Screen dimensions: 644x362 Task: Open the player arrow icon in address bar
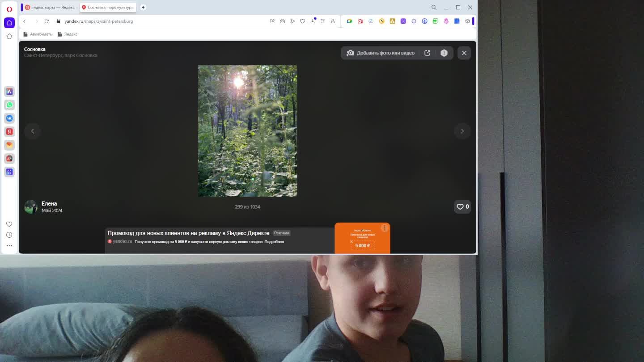[292, 21]
